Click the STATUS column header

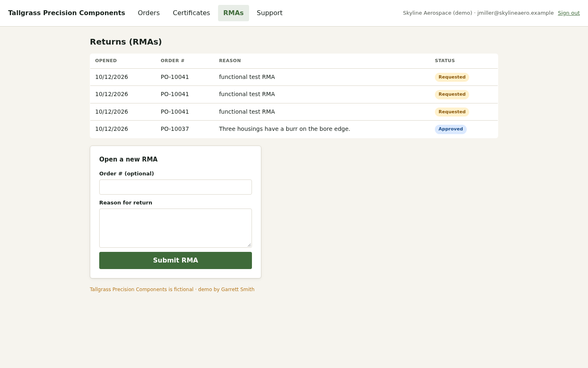coord(445,61)
